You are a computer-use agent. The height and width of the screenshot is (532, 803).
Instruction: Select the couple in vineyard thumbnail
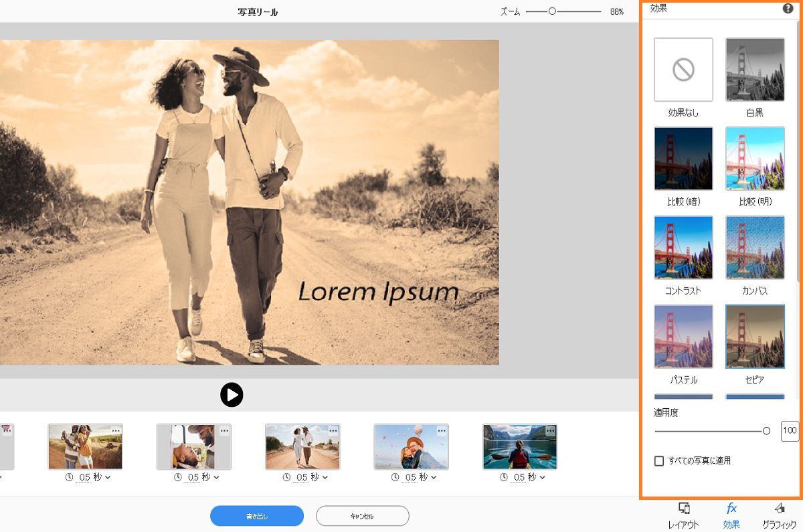[x=85, y=446]
